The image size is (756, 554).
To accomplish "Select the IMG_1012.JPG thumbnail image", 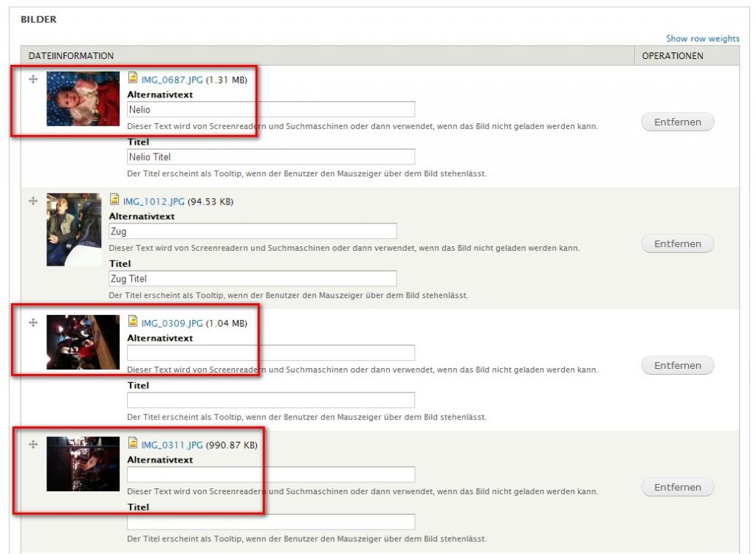I will (74, 229).
